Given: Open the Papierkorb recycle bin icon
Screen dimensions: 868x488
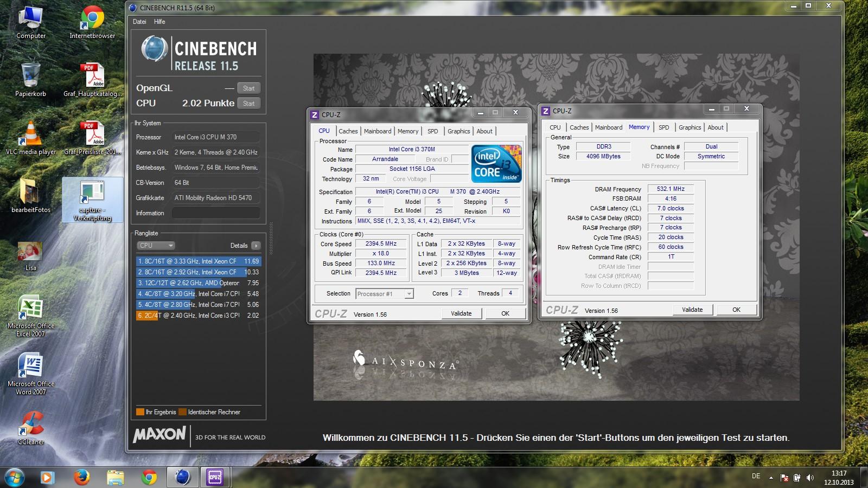Looking at the screenshot, I should [31, 79].
